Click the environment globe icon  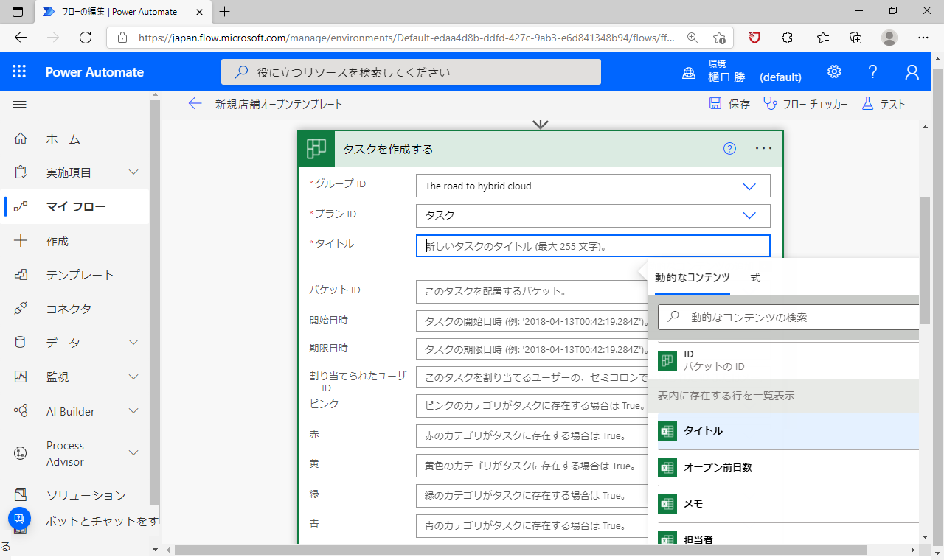pos(689,72)
